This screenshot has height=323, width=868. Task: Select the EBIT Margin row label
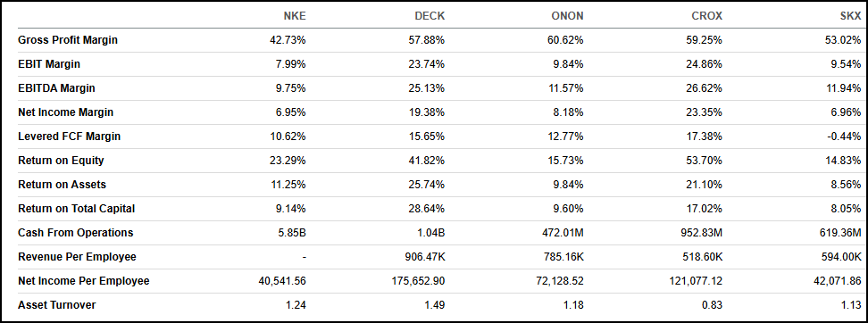[x=49, y=64]
